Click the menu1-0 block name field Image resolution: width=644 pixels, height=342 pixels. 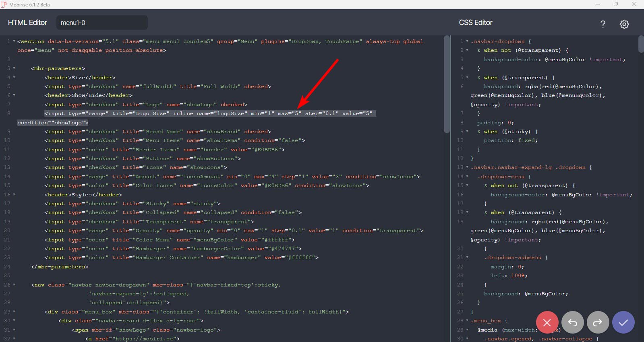[x=102, y=23]
